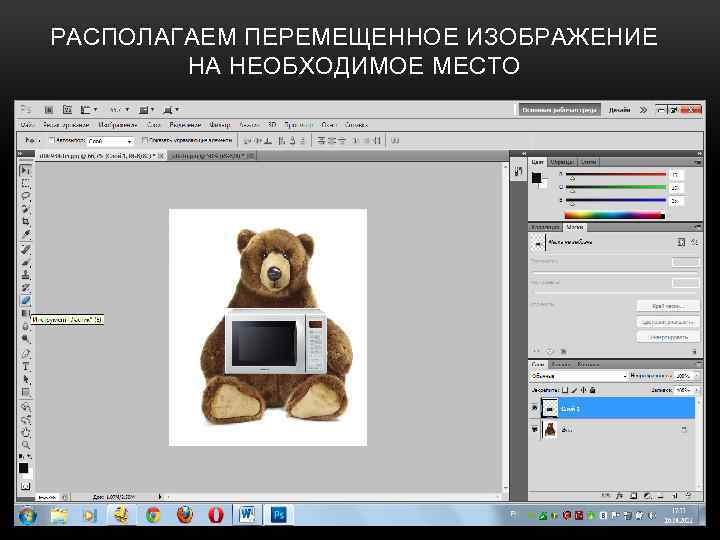The width and height of the screenshot is (720, 540).
Task: Open the Фильтр menu
Action: click(219, 124)
